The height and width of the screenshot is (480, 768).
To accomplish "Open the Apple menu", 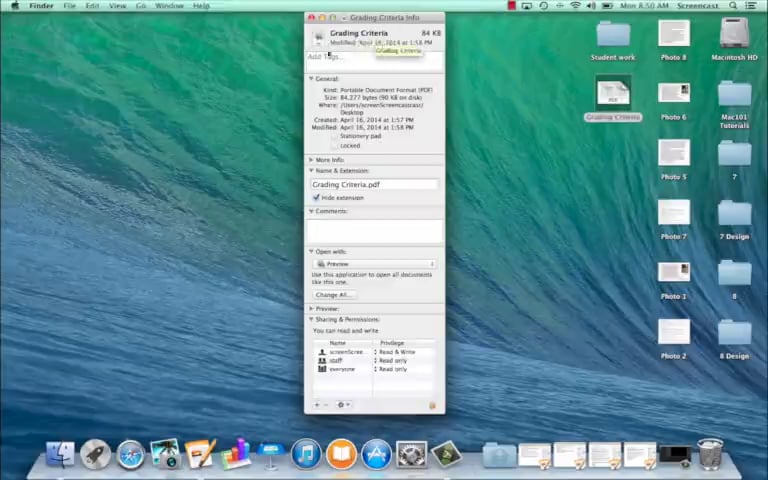I will click(15, 6).
